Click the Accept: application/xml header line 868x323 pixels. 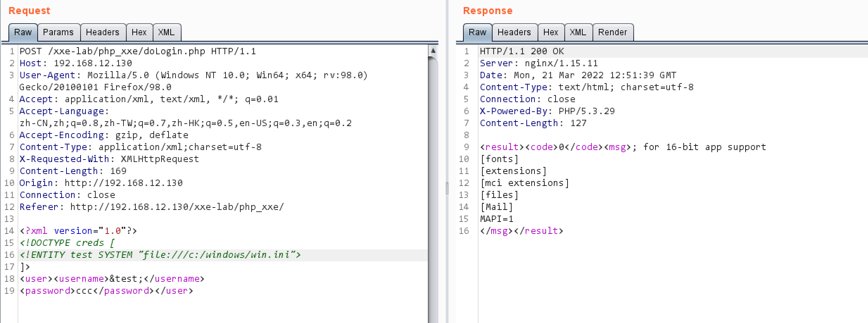(x=149, y=99)
